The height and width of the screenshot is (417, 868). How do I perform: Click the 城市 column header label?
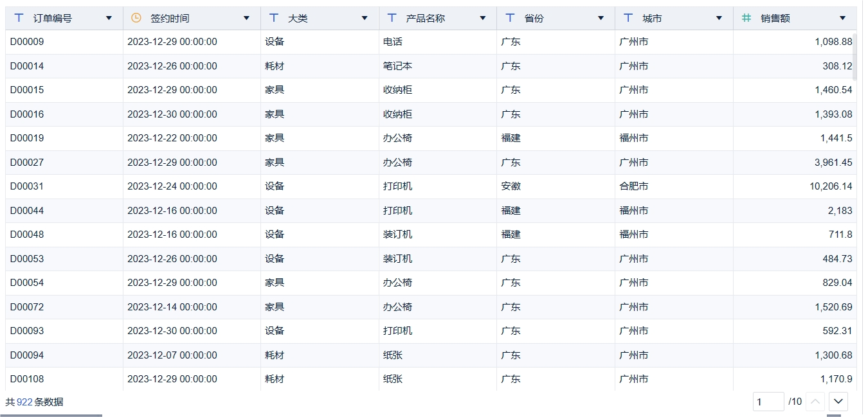click(x=652, y=19)
